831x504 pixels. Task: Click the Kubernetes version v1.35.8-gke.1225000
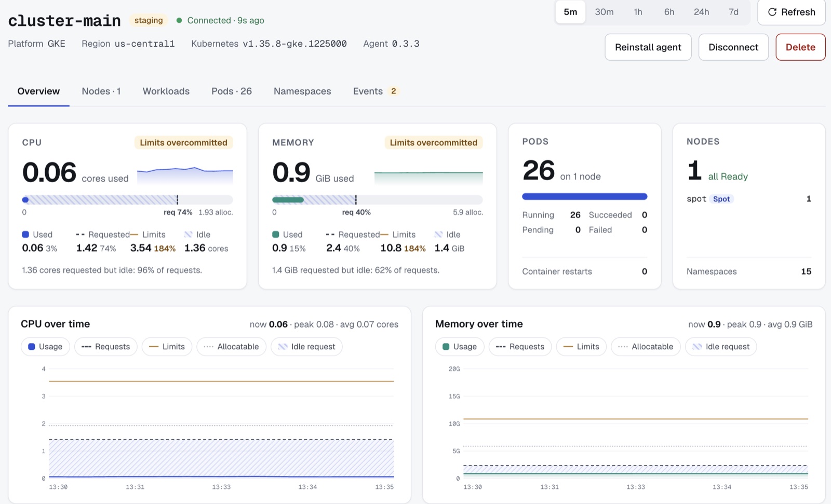[x=294, y=44]
